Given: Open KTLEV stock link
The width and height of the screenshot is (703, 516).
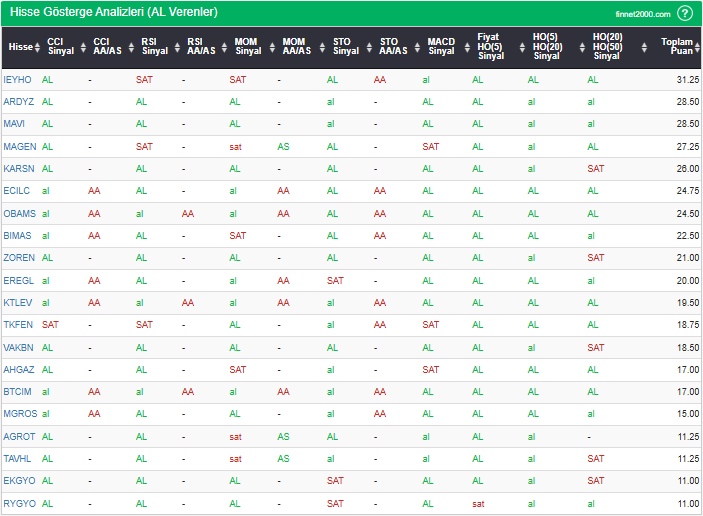Looking at the screenshot, I should [x=18, y=303].
